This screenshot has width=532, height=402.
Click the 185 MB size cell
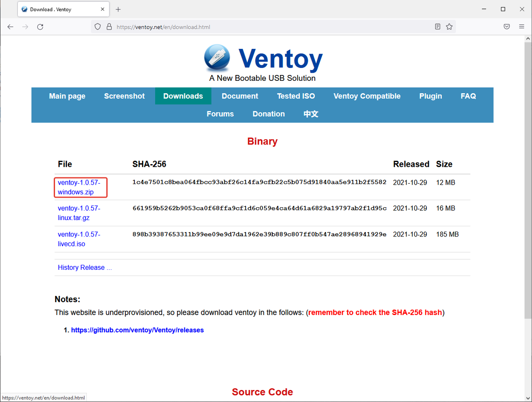tap(447, 234)
